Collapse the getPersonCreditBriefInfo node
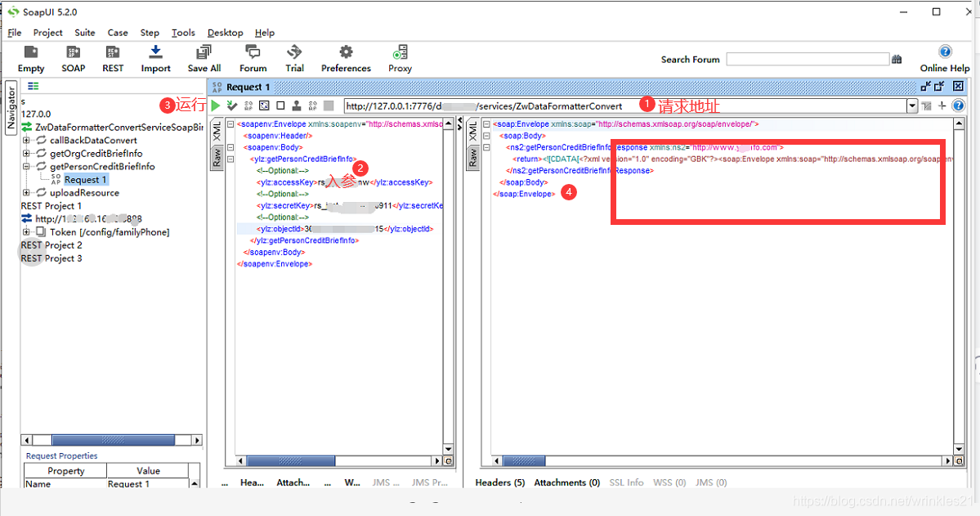This screenshot has height=516, width=980. [x=27, y=166]
